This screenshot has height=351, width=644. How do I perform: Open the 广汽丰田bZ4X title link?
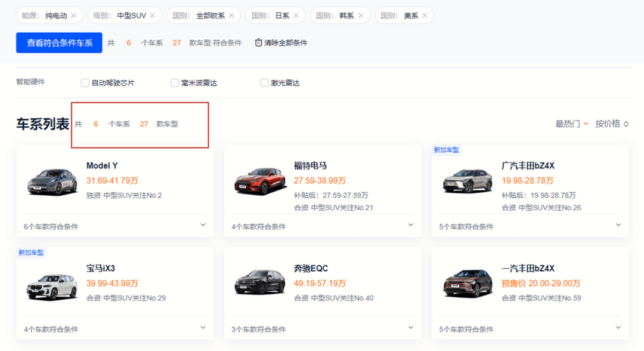pos(528,165)
